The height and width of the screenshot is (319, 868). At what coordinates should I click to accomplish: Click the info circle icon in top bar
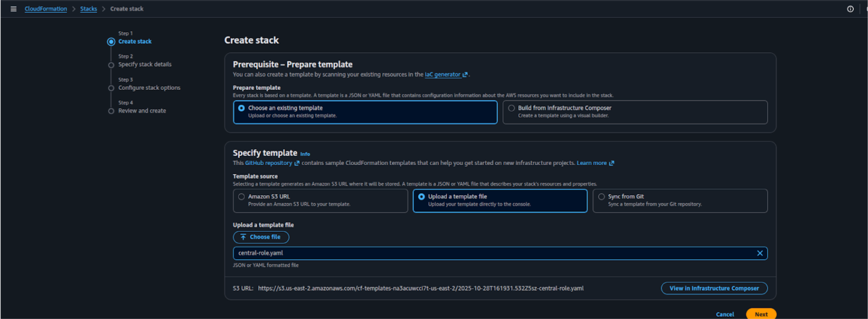[850, 9]
